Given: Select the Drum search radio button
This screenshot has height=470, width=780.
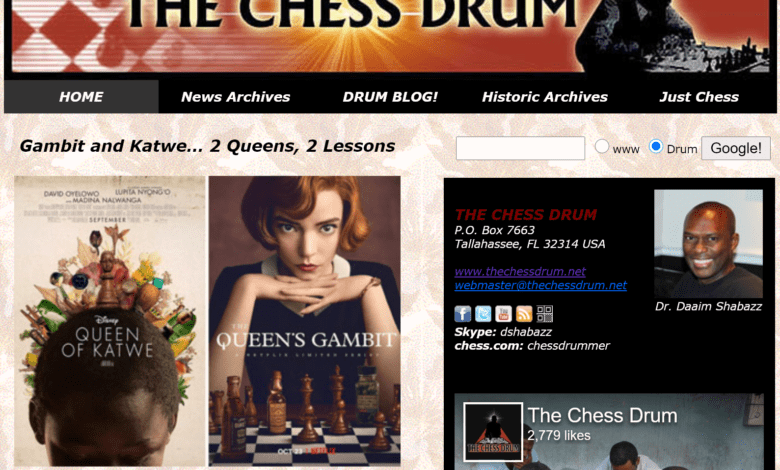Looking at the screenshot, I should [656, 146].
